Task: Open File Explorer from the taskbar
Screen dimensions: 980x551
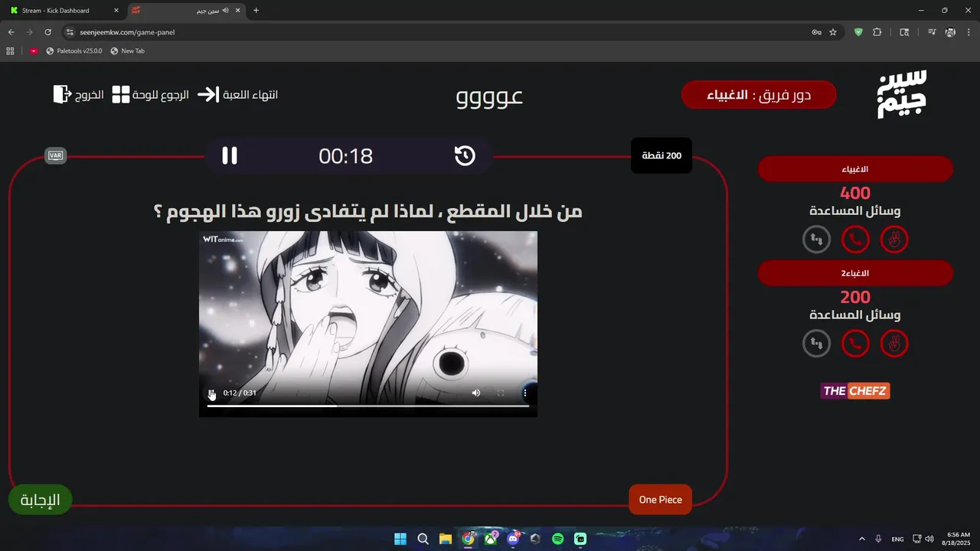Action: 446,539
